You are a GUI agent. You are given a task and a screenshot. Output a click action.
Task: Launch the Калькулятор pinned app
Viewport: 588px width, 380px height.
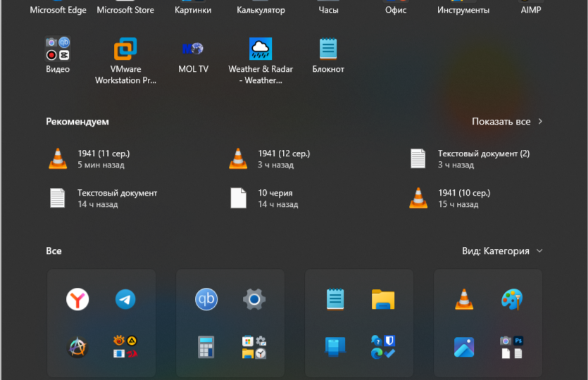coord(261,8)
